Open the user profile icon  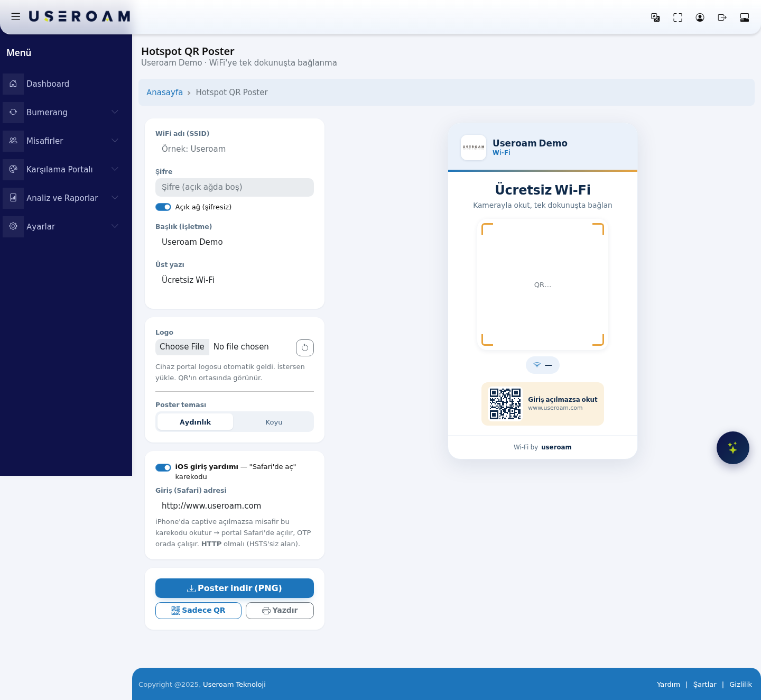coord(700,17)
